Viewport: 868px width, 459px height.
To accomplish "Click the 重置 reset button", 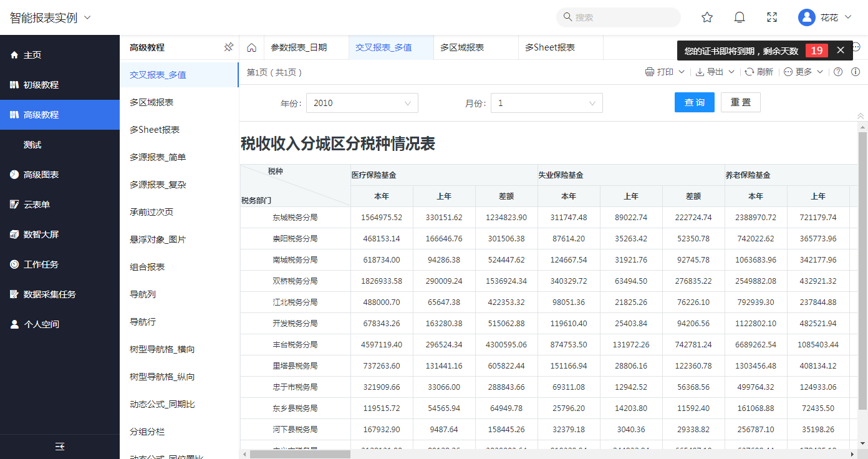I will point(740,102).
